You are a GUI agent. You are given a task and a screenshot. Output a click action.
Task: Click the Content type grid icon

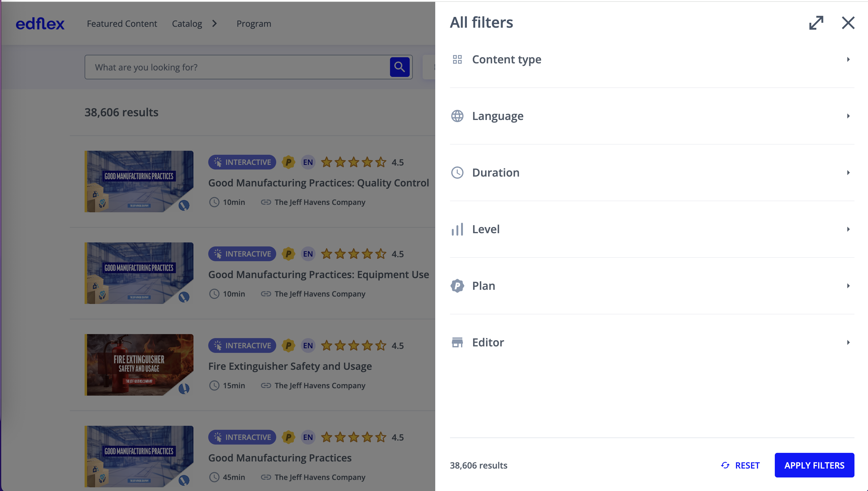point(457,59)
